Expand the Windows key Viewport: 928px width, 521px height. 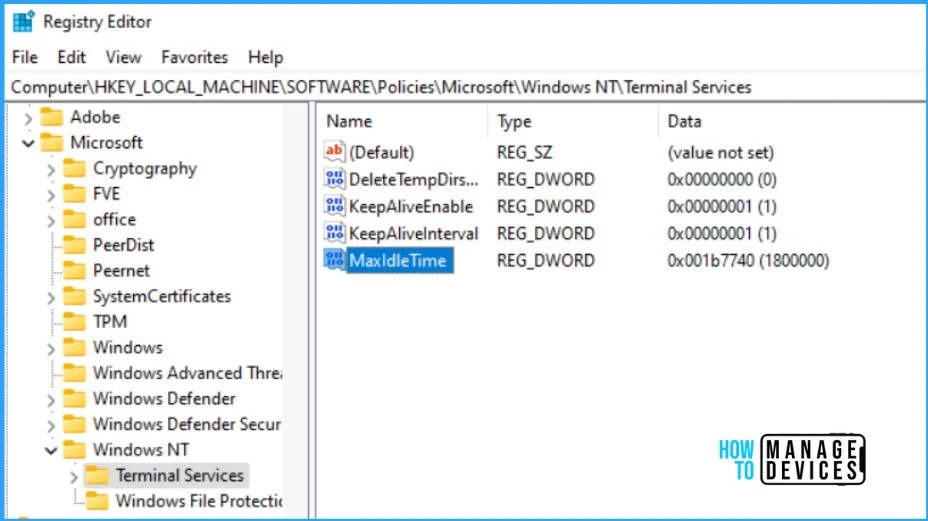(x=51, y=348)
